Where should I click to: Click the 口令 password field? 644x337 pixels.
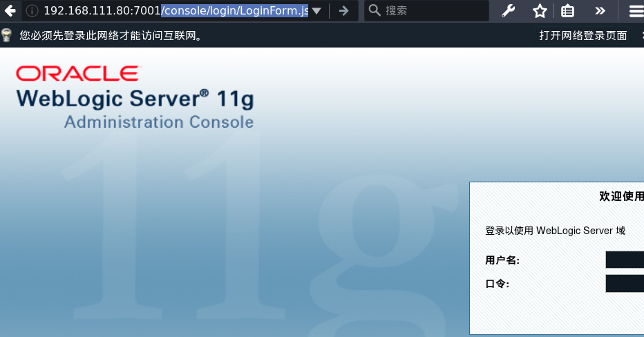click(624, 283)
